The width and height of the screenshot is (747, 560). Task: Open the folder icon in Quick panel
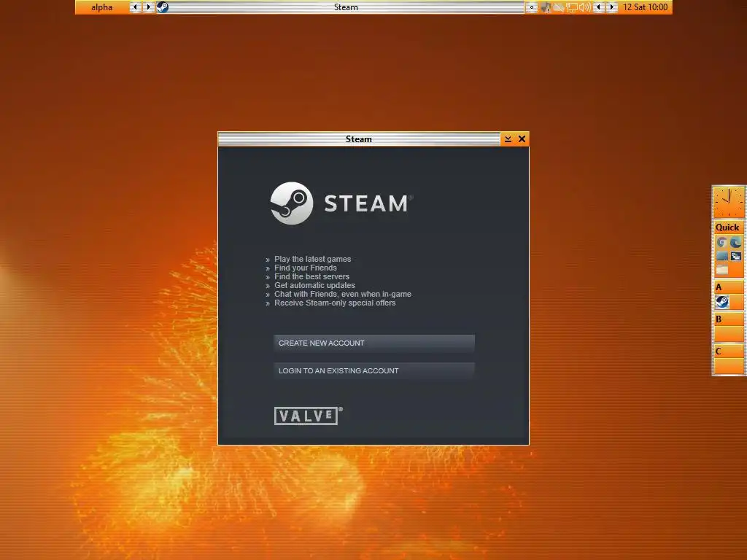(x=721, y=270)
